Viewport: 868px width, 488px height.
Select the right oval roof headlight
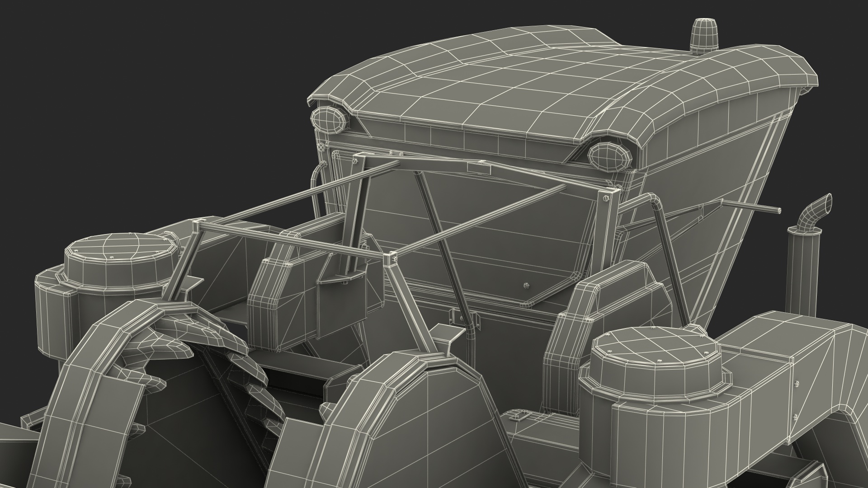610,156
